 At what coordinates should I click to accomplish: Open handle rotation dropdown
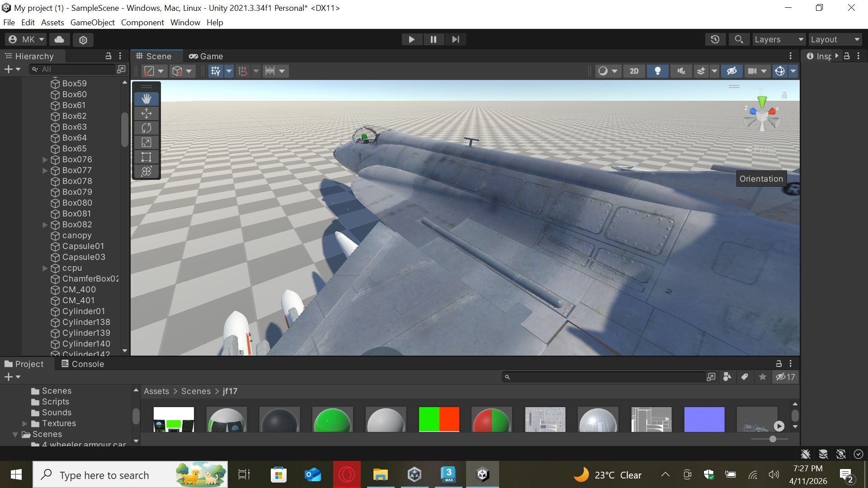(183, 71)
